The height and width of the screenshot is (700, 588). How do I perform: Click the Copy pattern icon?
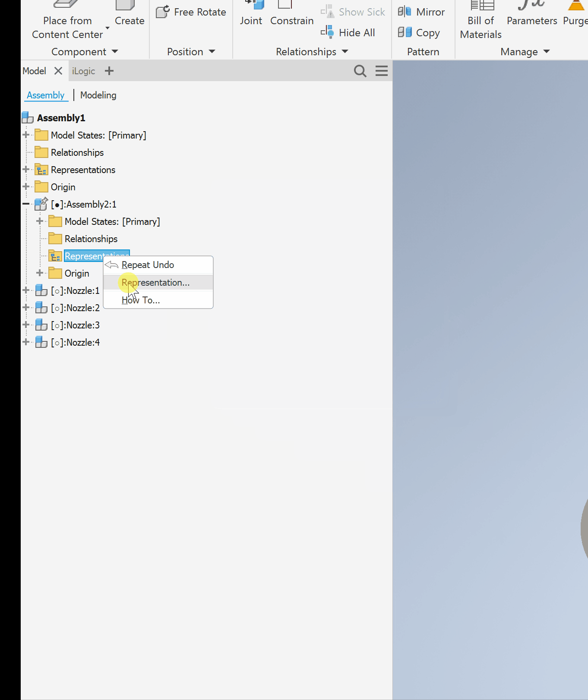pos(405,32)
